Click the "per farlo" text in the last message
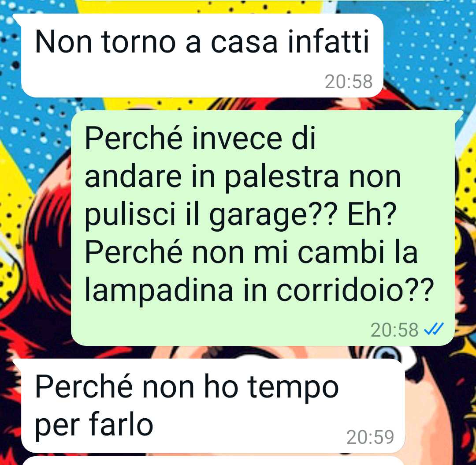 pos(94,424)
